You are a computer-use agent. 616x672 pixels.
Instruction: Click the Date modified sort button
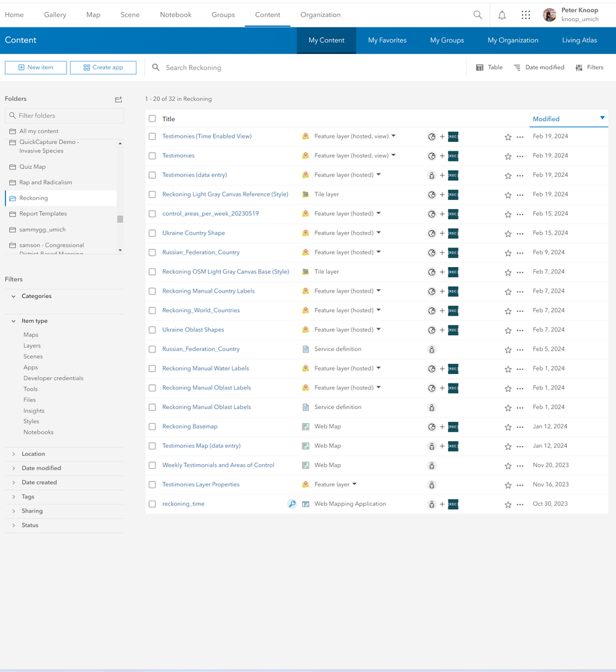[x=539, y=67]
